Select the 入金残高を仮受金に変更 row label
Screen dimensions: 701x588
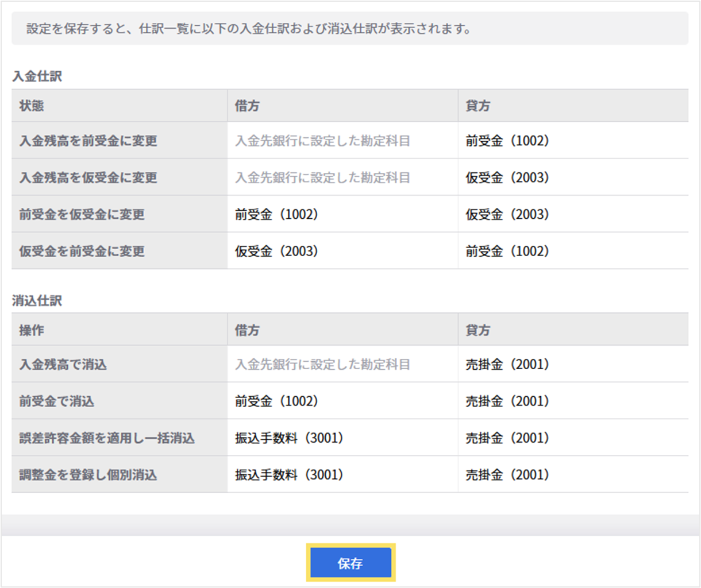(x=88, y=177)
